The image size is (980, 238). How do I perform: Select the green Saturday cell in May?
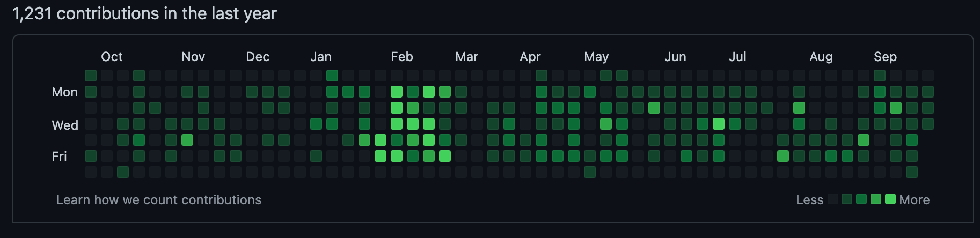[x=590, y=172]
